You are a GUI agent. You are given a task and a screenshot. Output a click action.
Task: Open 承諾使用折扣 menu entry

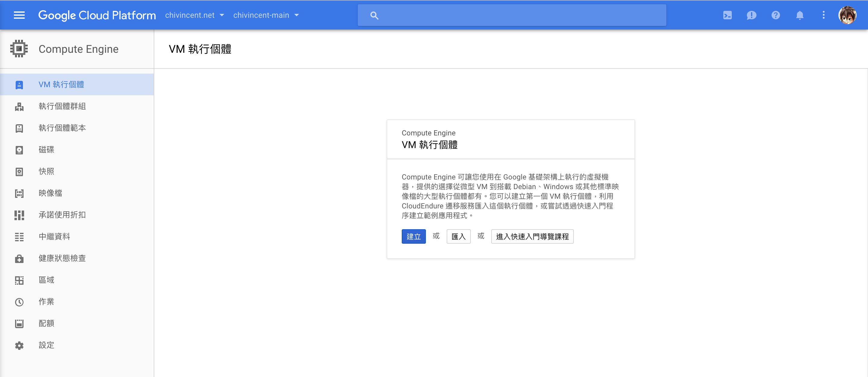(x=77, y=215)
